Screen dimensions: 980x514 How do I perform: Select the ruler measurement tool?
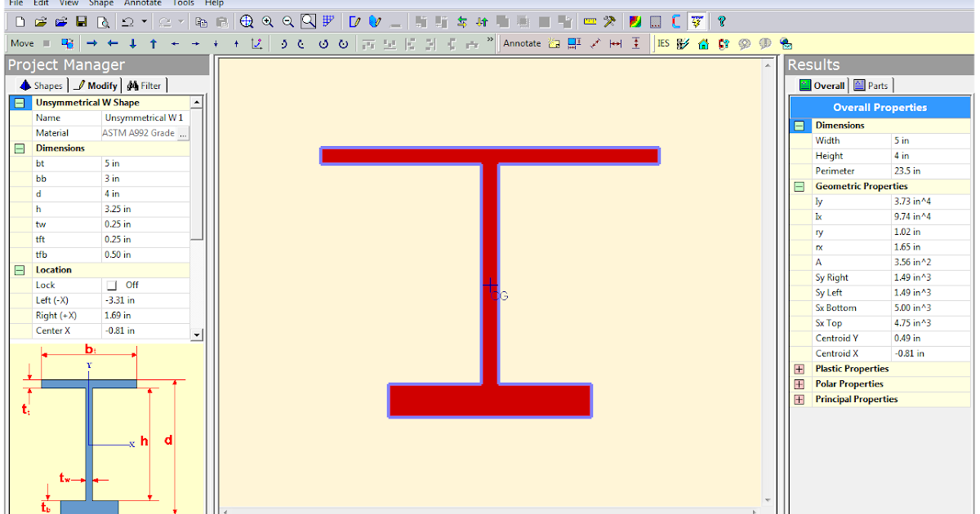click(x=591, y=22)
